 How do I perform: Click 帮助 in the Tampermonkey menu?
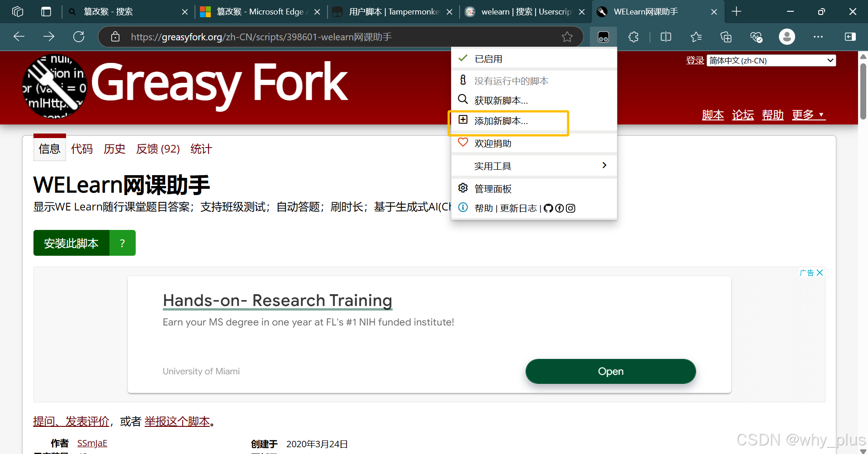[x=484, y=208]
